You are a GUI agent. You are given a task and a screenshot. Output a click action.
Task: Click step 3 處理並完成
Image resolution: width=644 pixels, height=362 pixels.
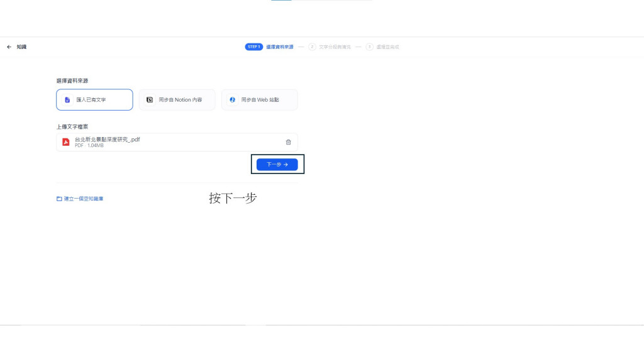pos(382,47)
